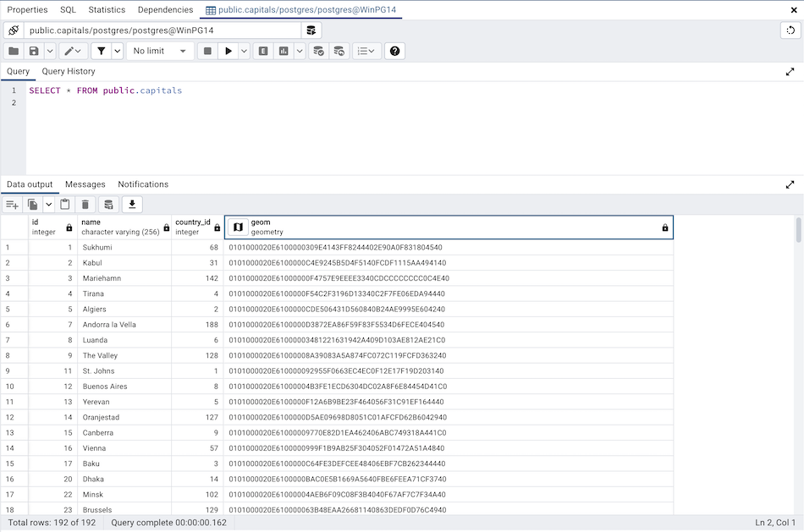804x532 pixels.
Task: Click the Stop query button
Action: [208, 51]
